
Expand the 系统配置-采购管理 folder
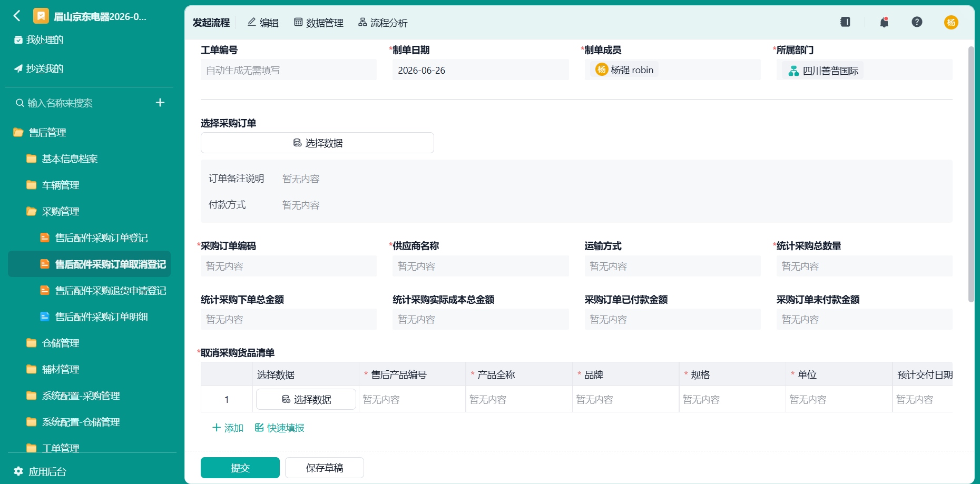32,396
